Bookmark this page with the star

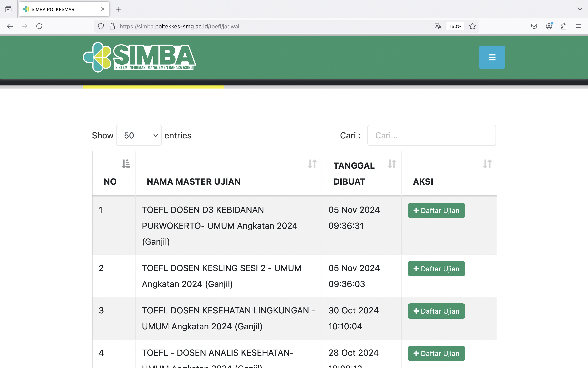[472, 26]
